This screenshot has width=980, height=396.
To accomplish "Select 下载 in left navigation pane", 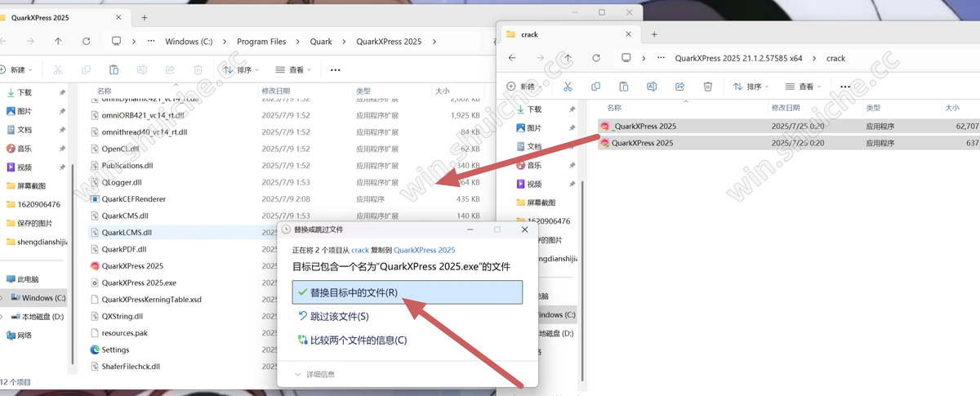I will [x=24, y=92].
